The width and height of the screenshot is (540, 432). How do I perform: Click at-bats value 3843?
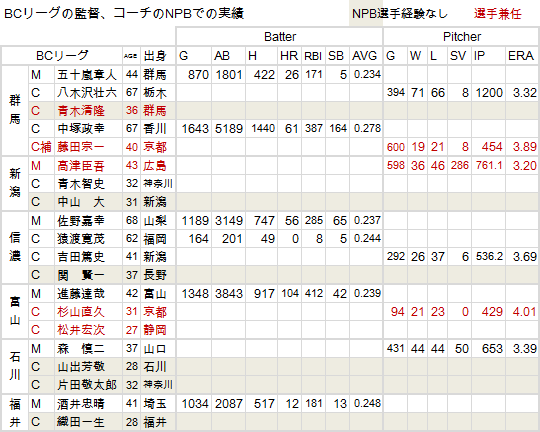229,294
